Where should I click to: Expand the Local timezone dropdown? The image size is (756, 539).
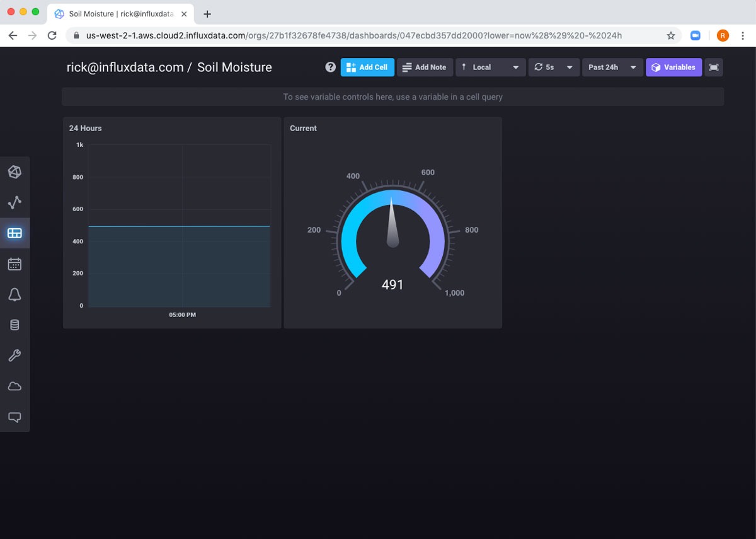(490, 67)
